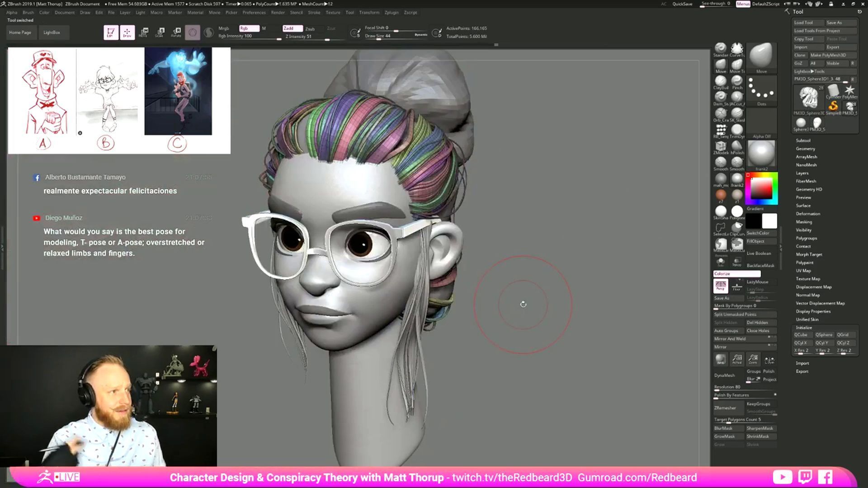Click reference sketch B thumbnail
Viewport: 868px width, 488px height.
pos(108,95)
